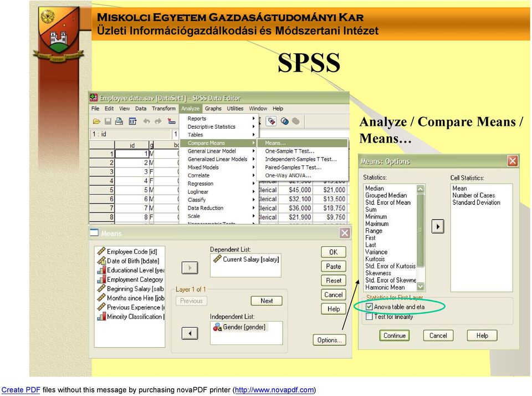Click the Statistics list scrollbar thumb
The width and height of the screenshot is (532, 396).
pyautogui.click(x=421, y=230)
